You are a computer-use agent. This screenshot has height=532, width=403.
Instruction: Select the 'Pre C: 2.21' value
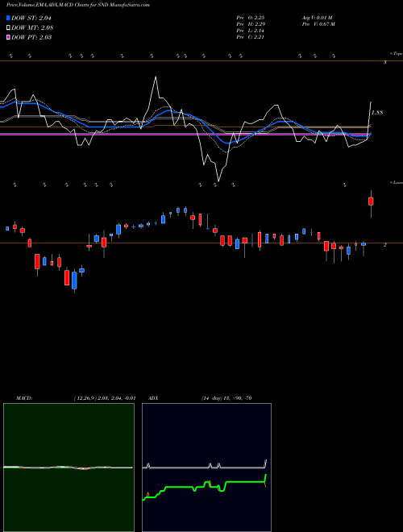coord(251,37)
